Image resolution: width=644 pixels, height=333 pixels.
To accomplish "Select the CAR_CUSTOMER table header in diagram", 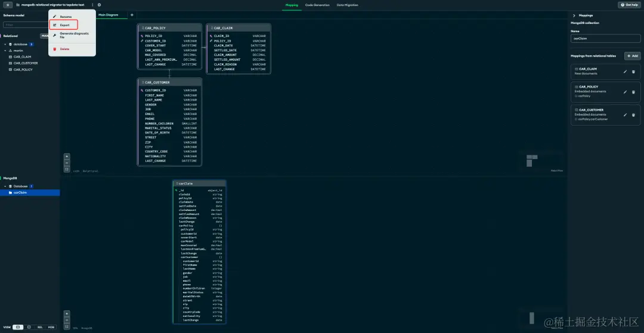I will [169, 82].
